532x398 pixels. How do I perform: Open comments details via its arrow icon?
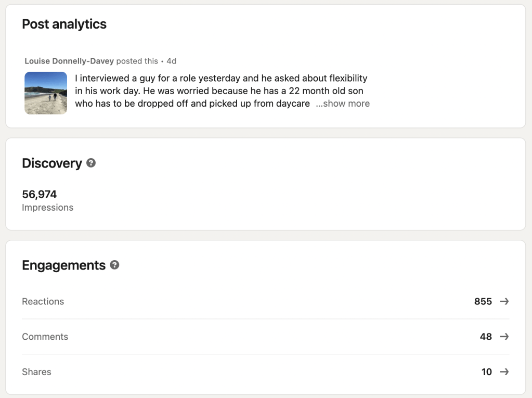pos(504,337)
